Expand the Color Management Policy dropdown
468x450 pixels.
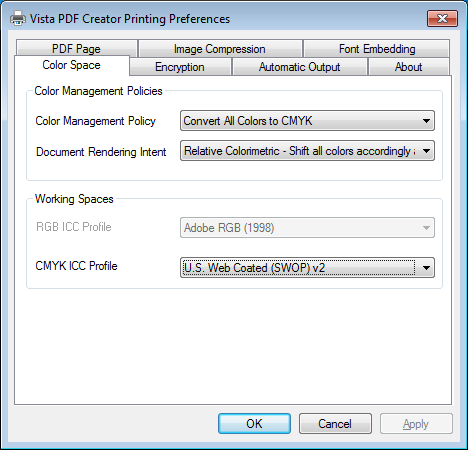point(307,121)
